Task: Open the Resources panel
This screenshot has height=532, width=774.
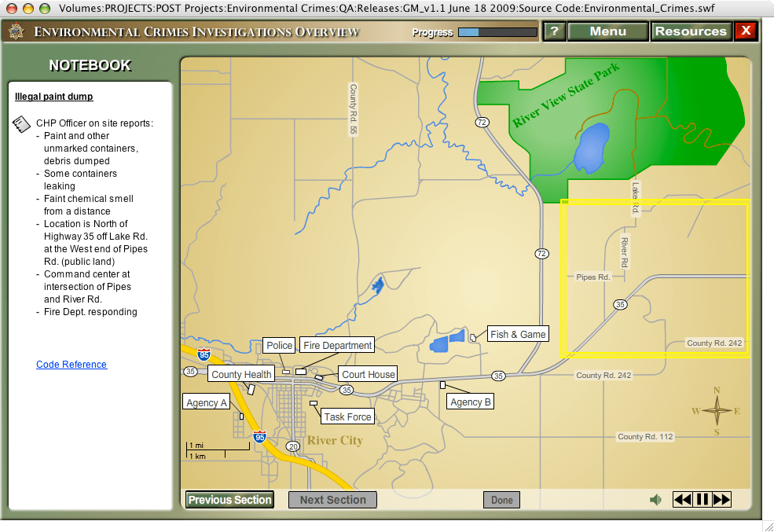Action: [x=691, y=31]
